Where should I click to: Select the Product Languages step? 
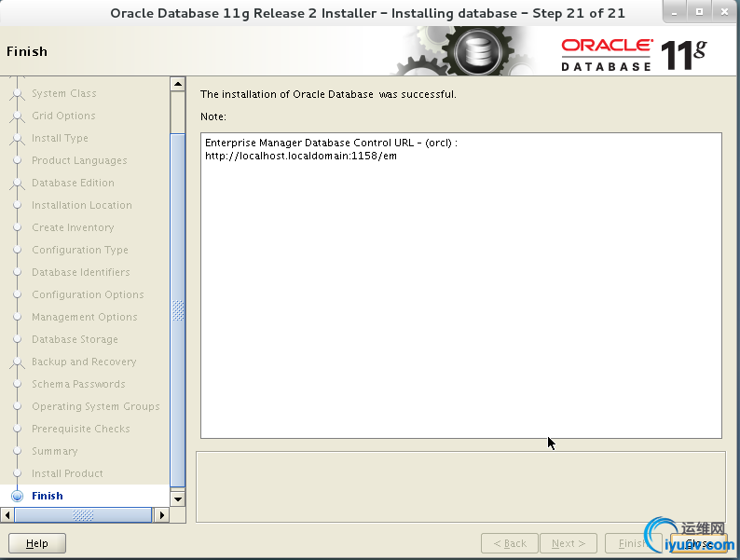pos(79,160)
